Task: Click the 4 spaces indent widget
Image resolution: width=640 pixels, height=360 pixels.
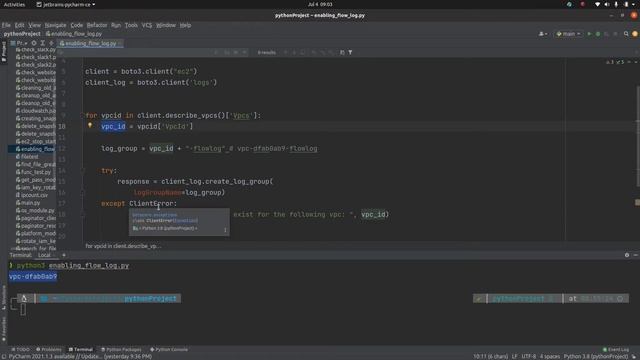Action: [x=550, y=356]
